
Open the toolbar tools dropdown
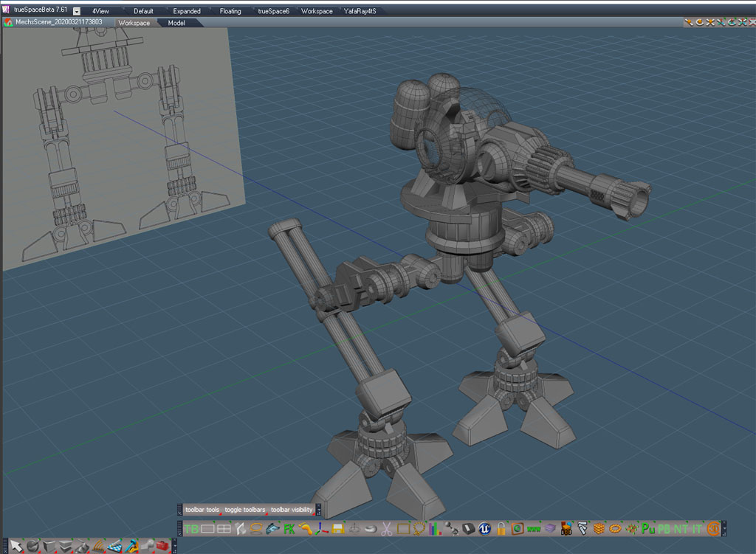coord(202,510)
